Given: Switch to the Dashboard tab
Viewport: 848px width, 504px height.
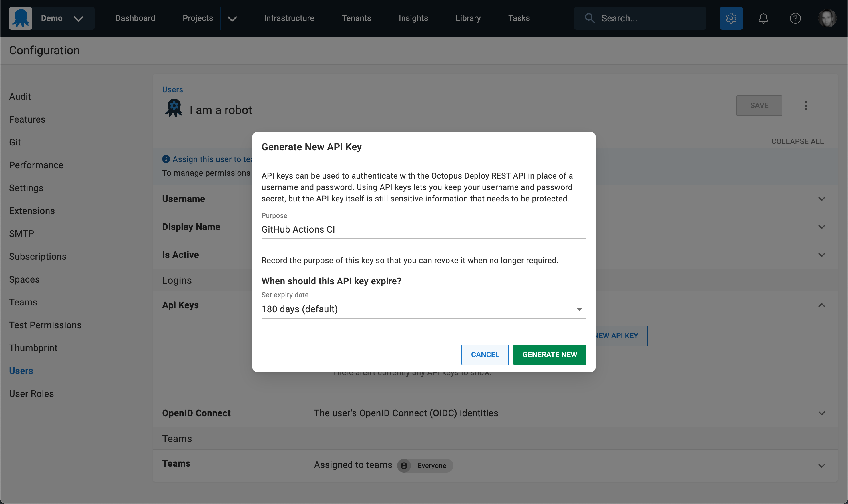Looking at the screenshot, I should [135, 18].
